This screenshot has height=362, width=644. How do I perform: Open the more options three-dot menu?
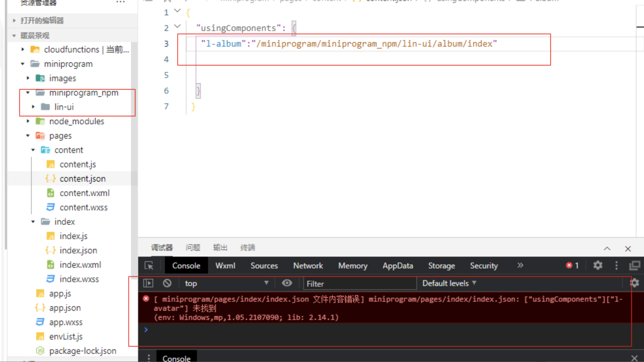616,265
